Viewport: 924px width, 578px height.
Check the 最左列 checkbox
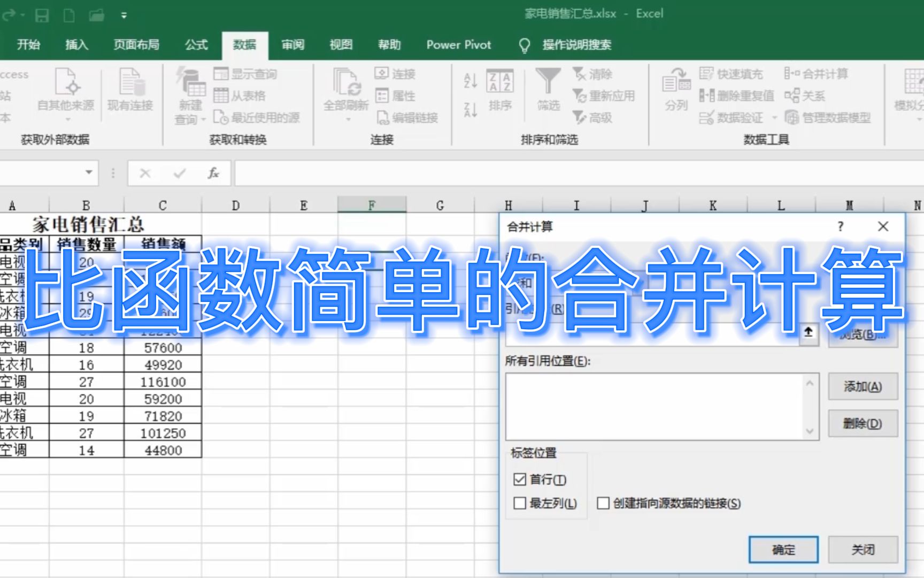(x=519, y=503)
